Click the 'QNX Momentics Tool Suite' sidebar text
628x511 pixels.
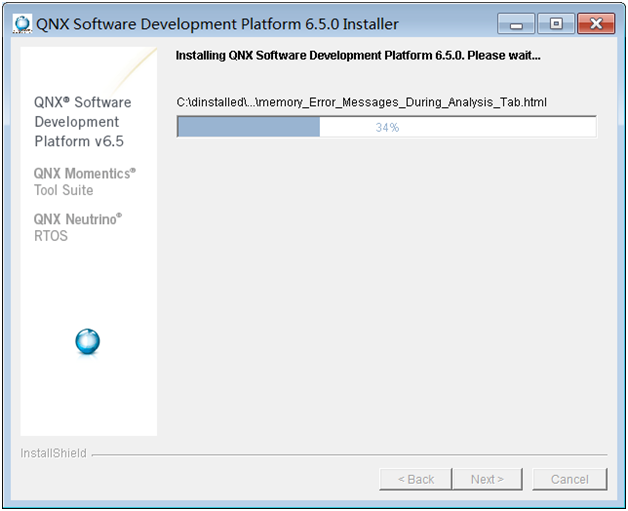pos(85,181)
